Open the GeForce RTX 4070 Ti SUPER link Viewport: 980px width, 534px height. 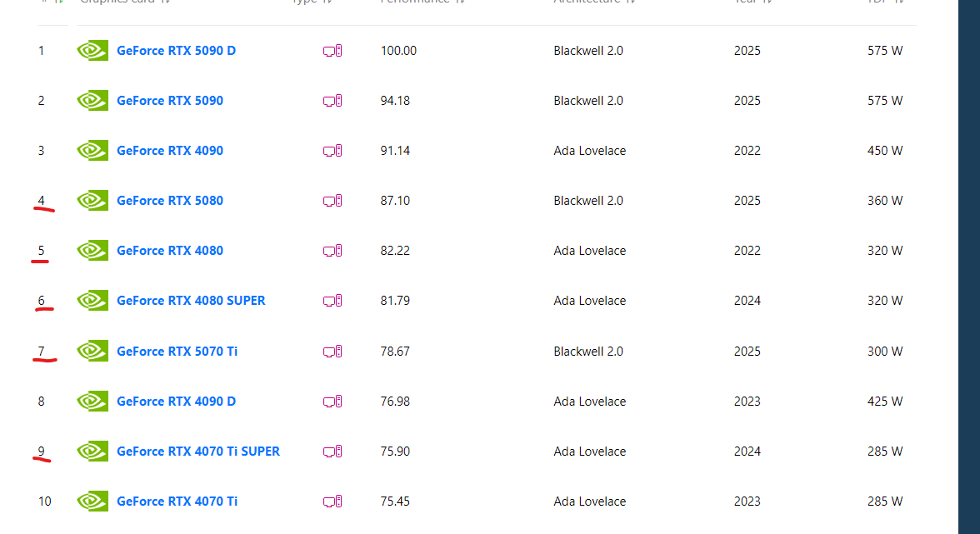pos(198,451)
